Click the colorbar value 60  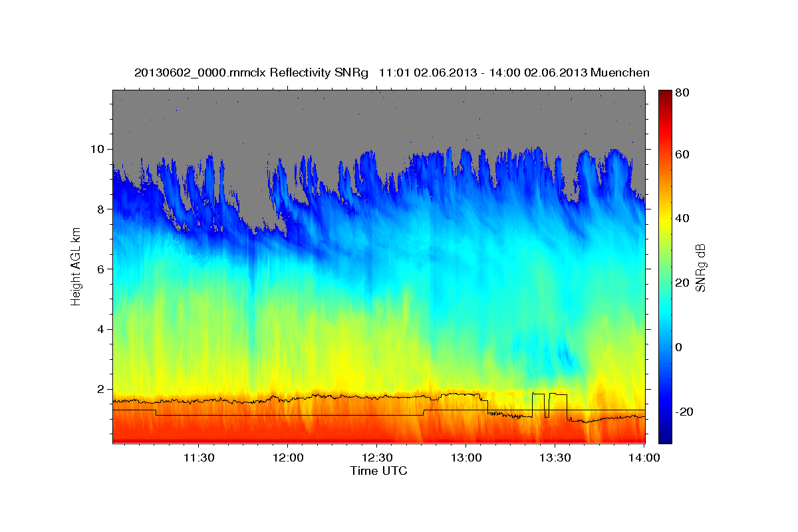click(x=682, y=154)
